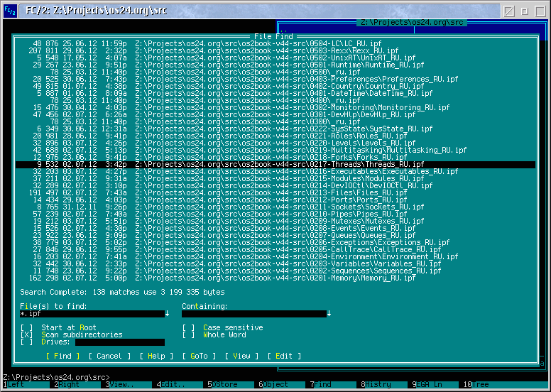Uncheck the Scan subdirectories option
Viewport: 551px width, 392px height.
(x=27, y=334)
